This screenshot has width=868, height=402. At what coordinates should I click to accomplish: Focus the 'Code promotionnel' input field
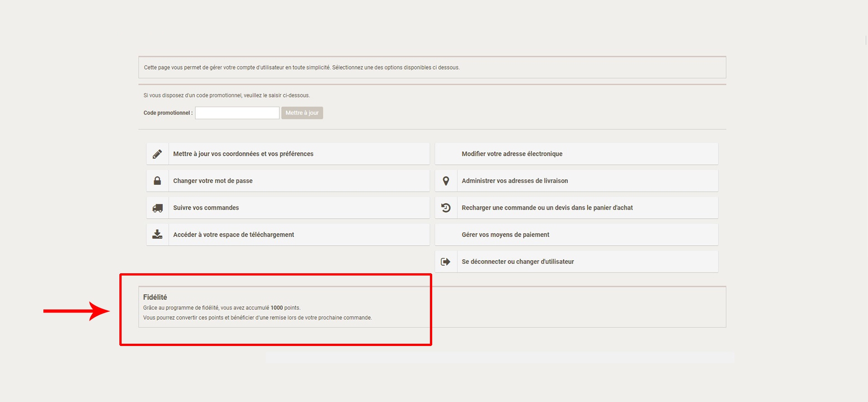coord(237,113)
